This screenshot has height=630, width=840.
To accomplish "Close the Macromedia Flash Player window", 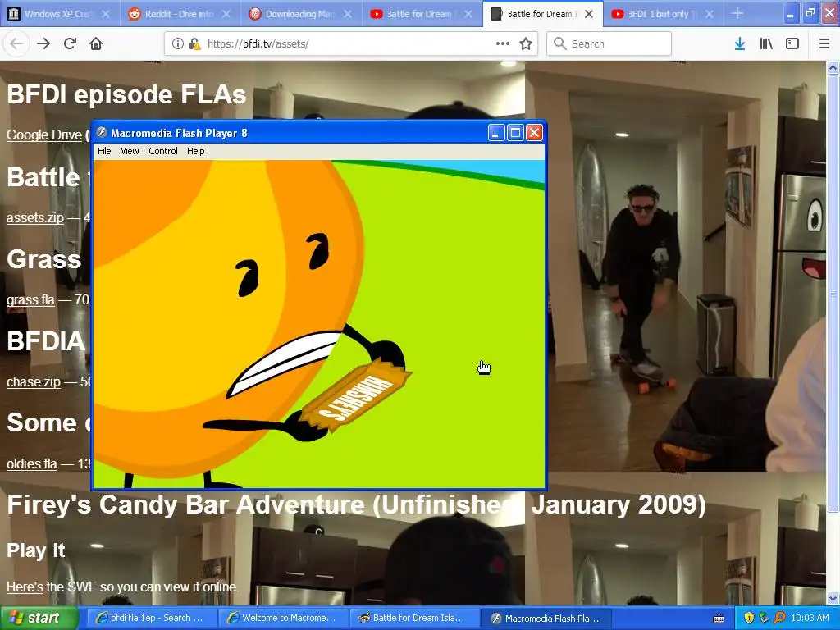I will click(x=534, y=132).
